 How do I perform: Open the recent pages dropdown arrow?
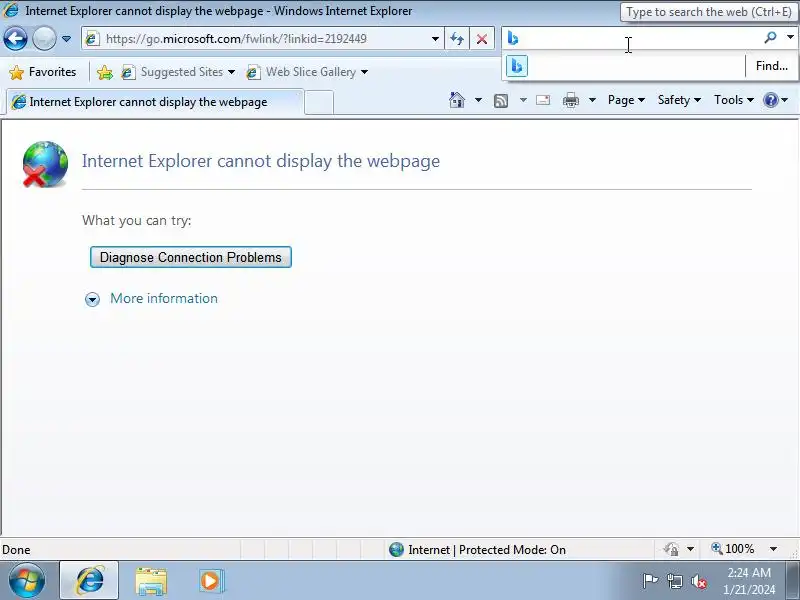click(66, 39)
